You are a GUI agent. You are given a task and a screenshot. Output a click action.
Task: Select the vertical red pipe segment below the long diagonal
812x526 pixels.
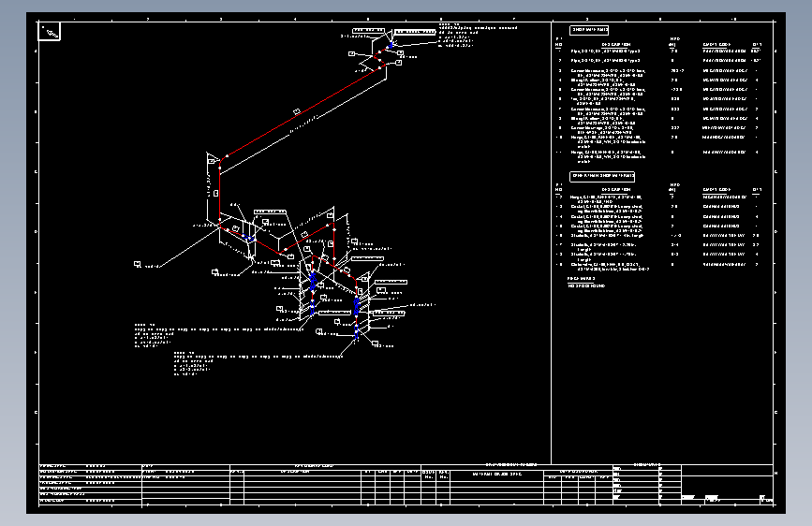coord(219,196)
